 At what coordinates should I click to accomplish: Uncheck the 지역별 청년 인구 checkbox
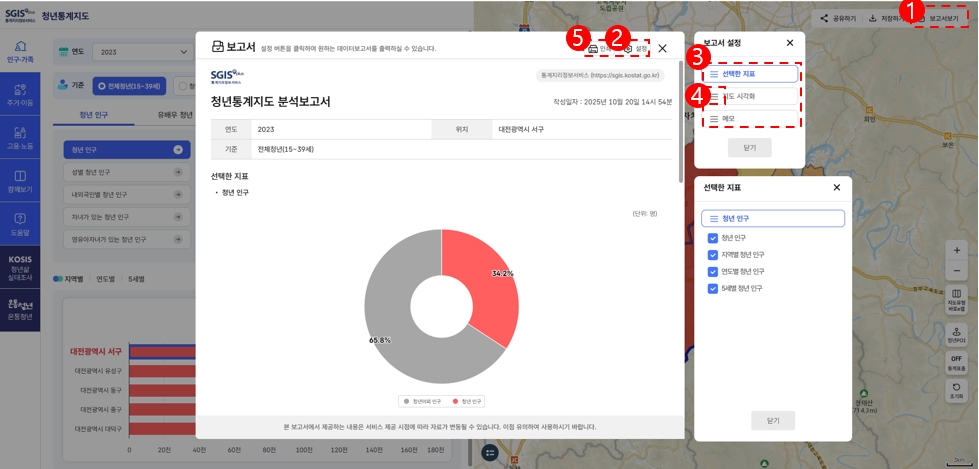[712, 255]
